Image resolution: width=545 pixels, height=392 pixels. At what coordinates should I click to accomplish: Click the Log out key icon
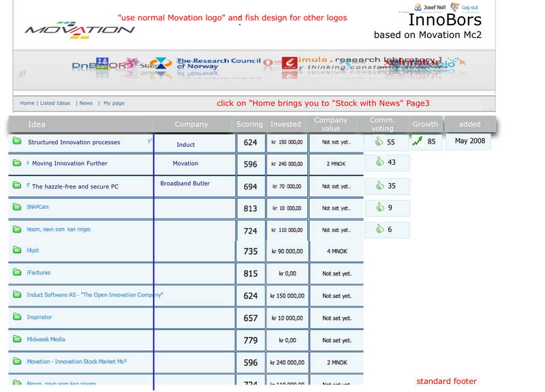[x=454, y=7]
